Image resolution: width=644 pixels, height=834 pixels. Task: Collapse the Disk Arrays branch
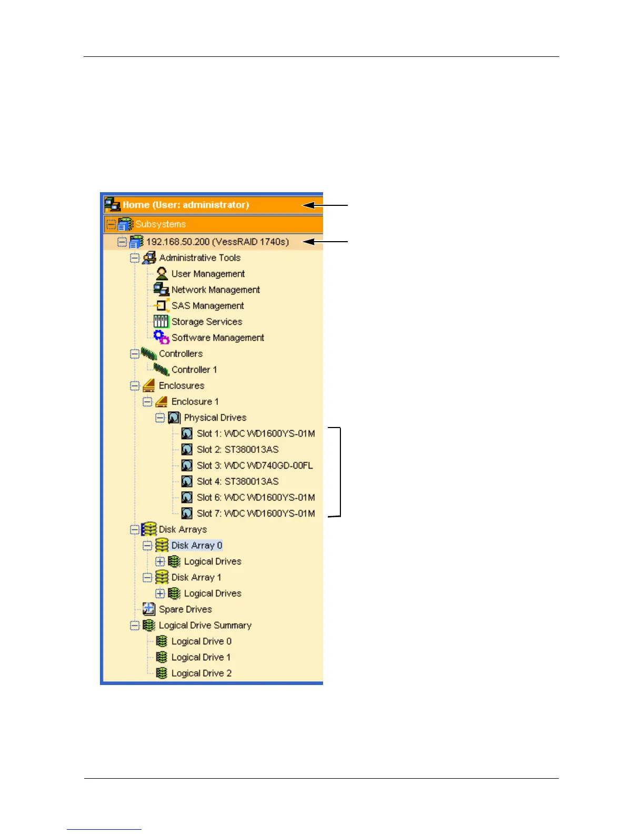pos(135,530)
